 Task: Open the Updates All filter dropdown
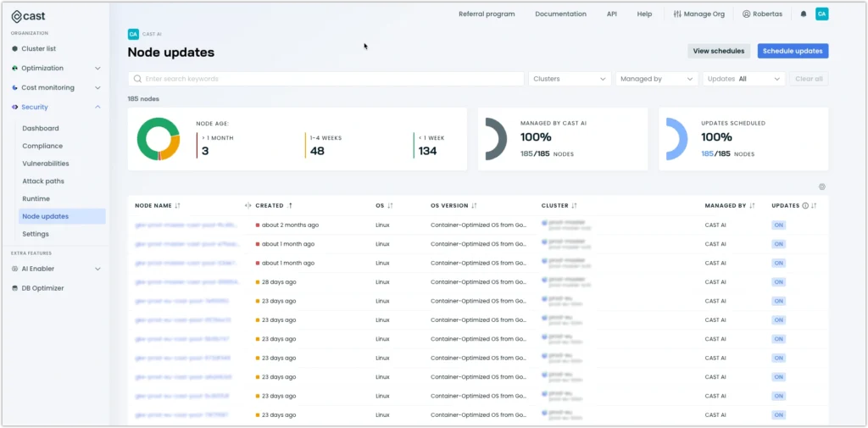pos(744,79)
